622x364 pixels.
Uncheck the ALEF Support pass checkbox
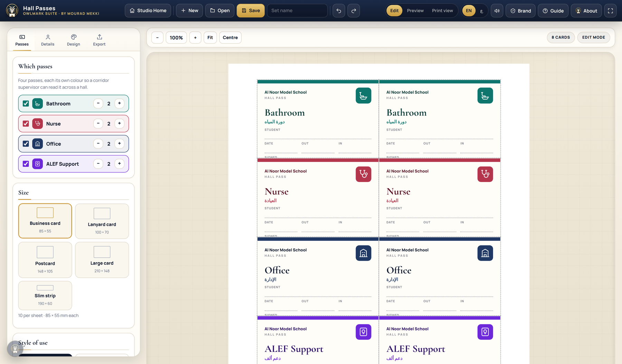click(26, 164)
